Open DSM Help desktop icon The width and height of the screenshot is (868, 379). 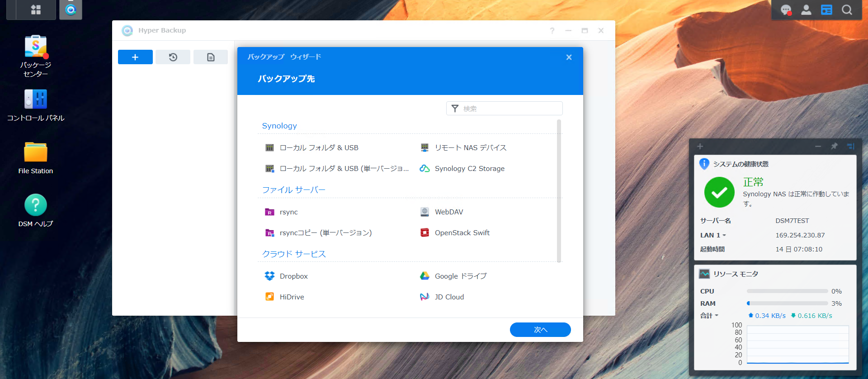click(36, 211)
